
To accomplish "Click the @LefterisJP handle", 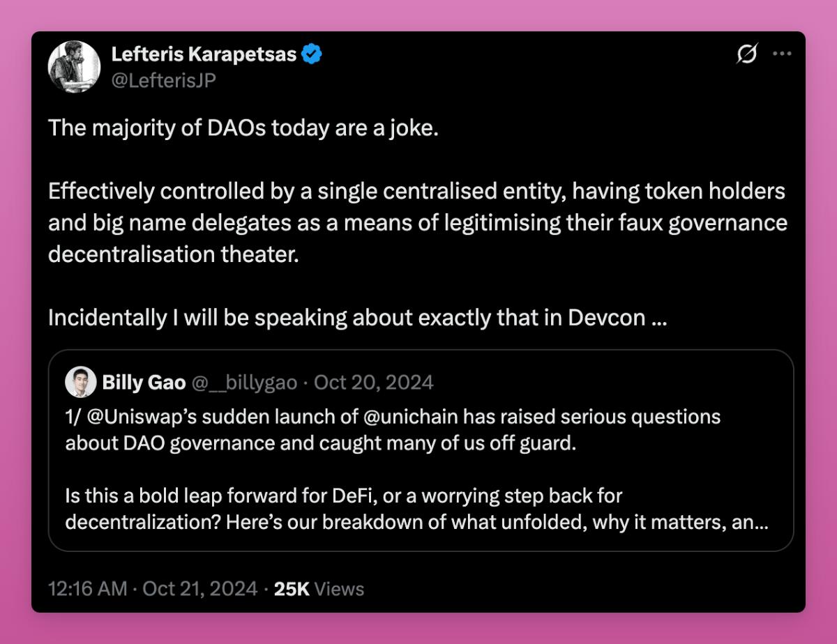I will tap(163, 81).
